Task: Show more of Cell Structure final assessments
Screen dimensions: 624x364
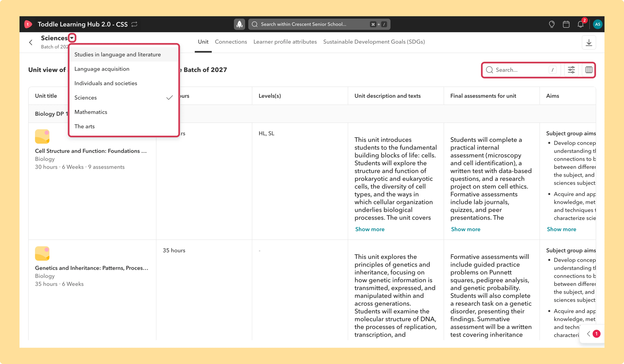Action: pos(466,229)
